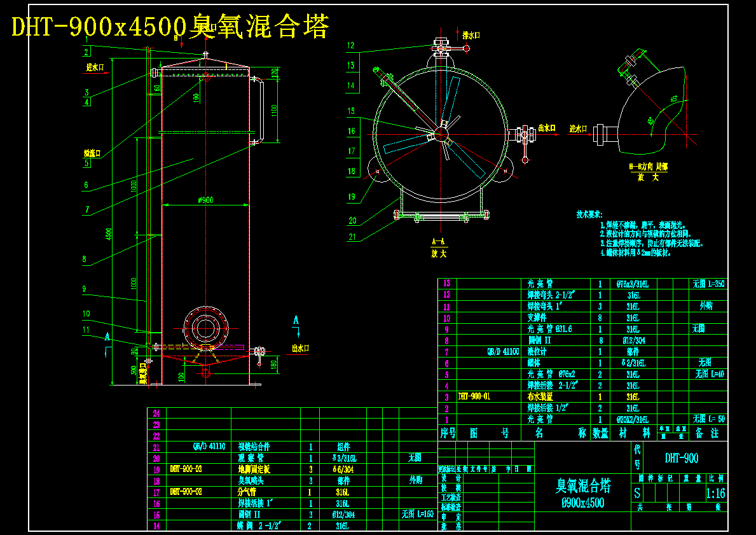
Task: Select the '1100' dimension near the overflow pipe
Action: 275,111
